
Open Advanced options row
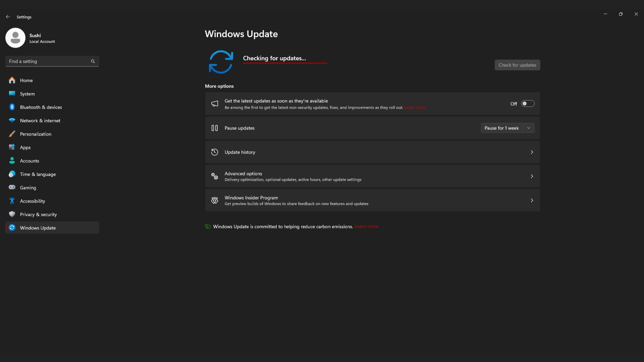pyautogui.click(x=372, y=176)
